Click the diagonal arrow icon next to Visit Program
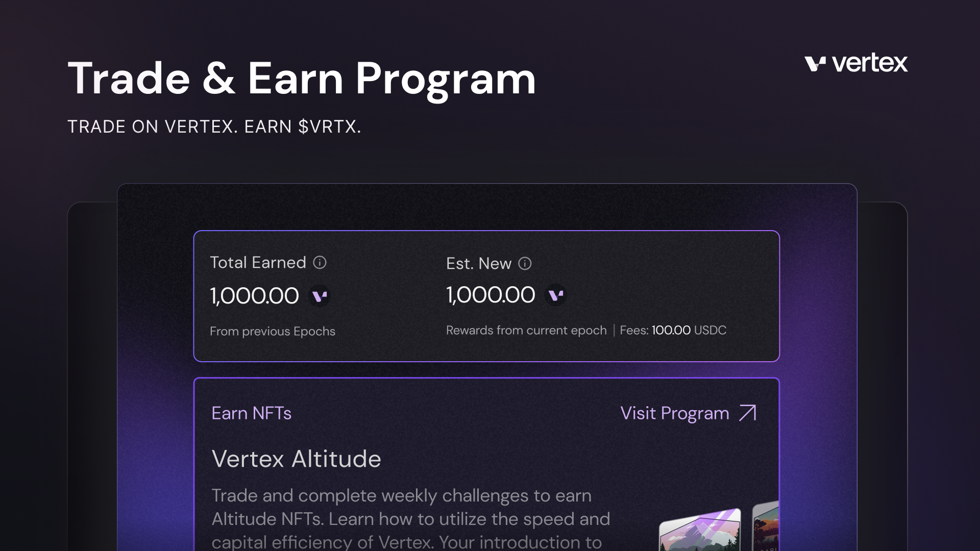 pos(748,413)
